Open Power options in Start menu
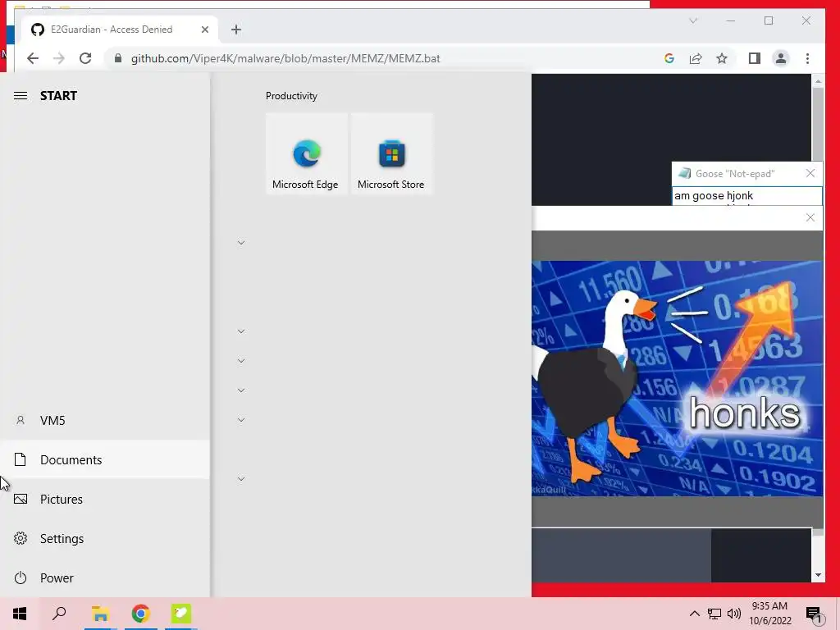The width and height of the screenshot is (840, 630). coord(105,578)
